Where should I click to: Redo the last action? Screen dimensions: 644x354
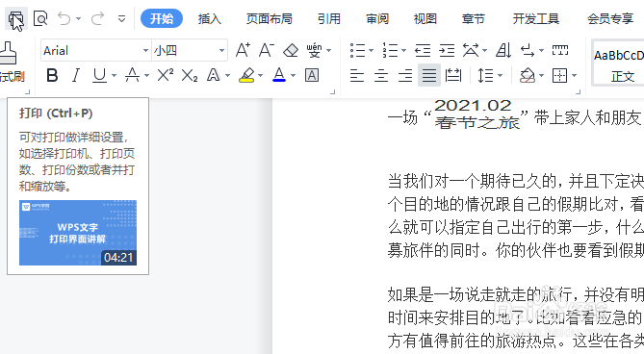tap(98, 18)
